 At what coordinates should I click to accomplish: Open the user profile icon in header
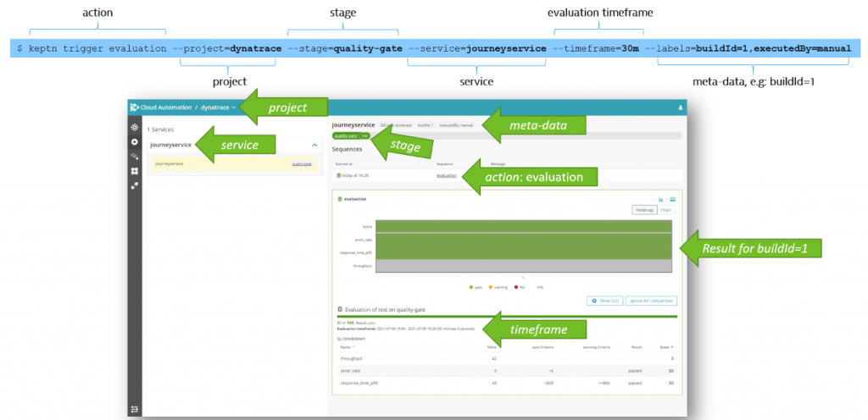point(681,108)
